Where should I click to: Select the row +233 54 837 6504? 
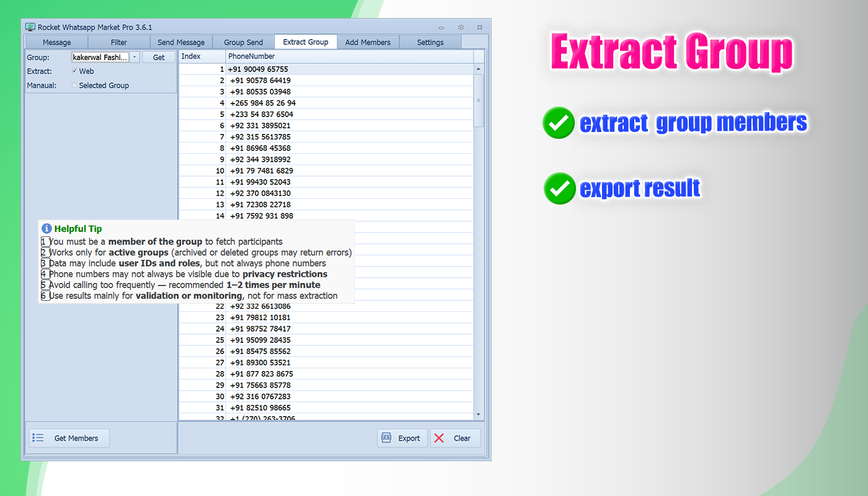(326, 115)
